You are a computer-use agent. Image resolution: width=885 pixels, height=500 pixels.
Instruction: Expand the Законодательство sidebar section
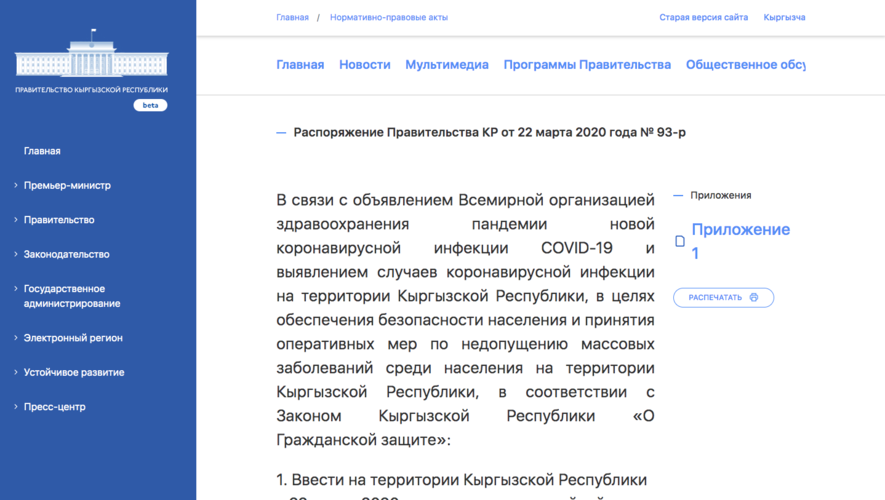66,254
